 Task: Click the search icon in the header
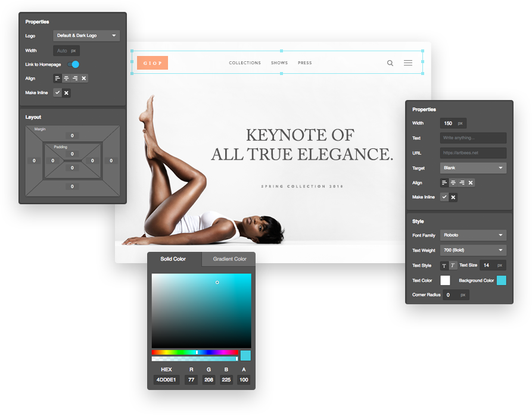[390, 63]
